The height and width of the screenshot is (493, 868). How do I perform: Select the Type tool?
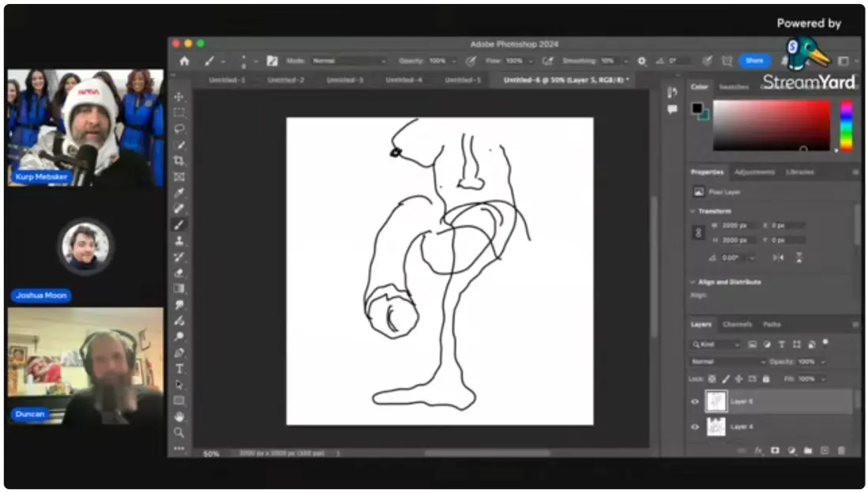pyautogui.click(x=178, y=368)
